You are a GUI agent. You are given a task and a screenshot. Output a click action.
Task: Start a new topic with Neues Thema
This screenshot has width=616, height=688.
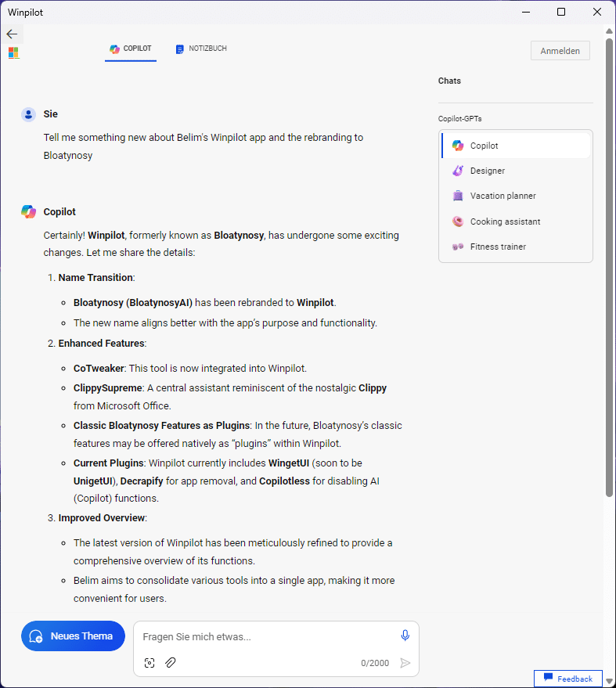point(73,636)
